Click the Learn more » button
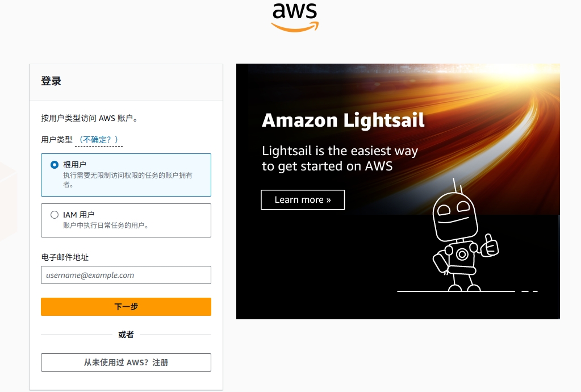Screen dimensions: 581x392 pos(303,200)
